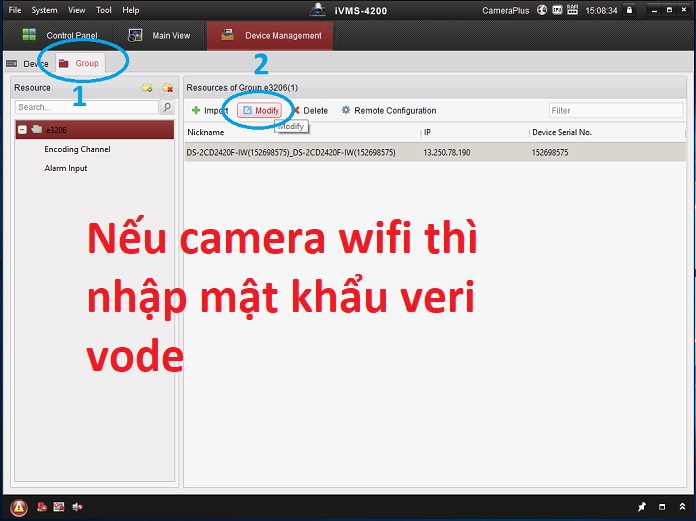Select the Device Management tab
The image size is (696, 521).
pyautogui.click(x=270, y=35)
